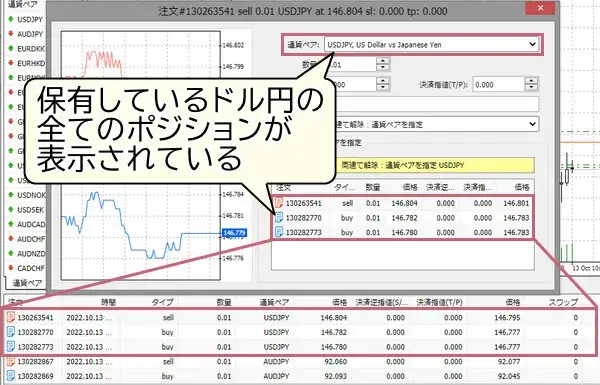Increase the 決済指値(T/P) value spinner
This screenshot has height=385, width=600.
tap(531, 81)
